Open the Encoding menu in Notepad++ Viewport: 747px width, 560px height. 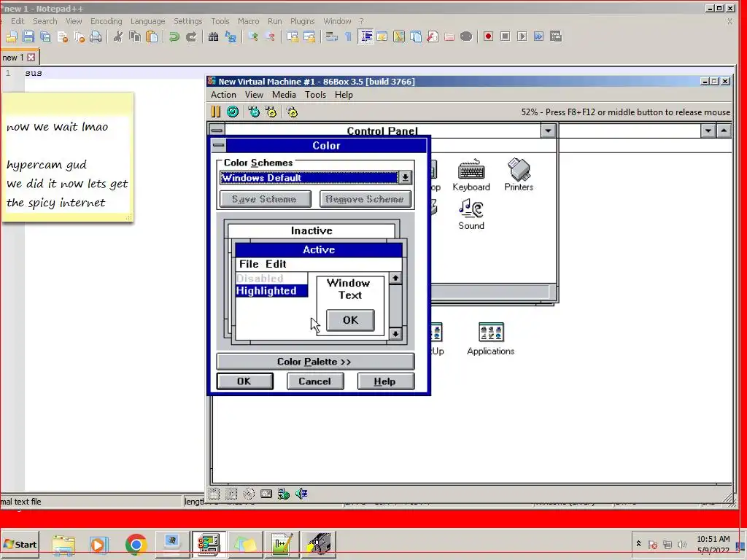coord(107,21)
